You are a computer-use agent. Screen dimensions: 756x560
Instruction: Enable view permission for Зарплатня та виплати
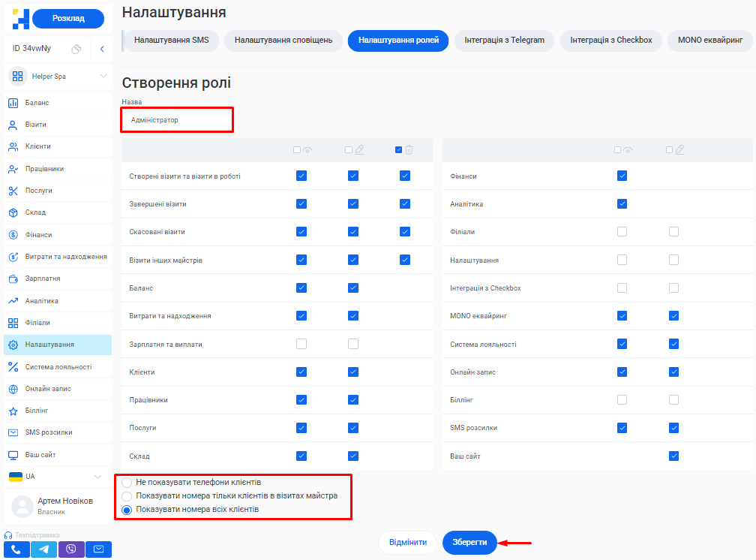coord(301,344)
